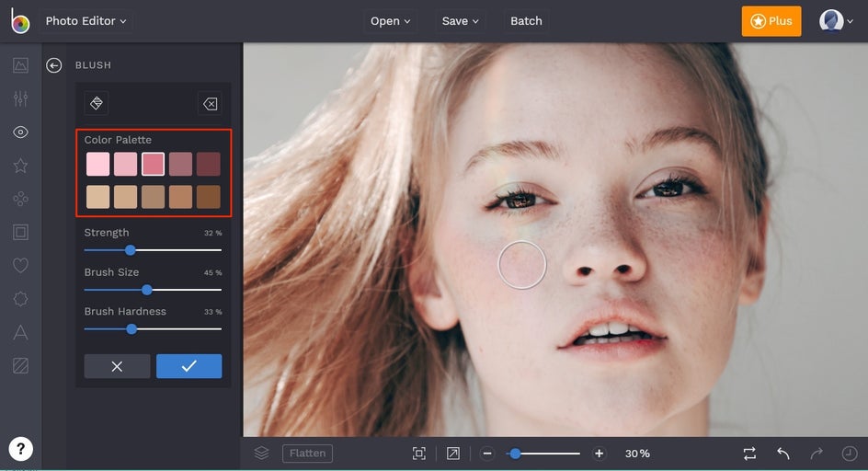Click the Strength slider handle
Image resolution: width=868 pixels, height=471 pixels.
(x=130, y=250)
